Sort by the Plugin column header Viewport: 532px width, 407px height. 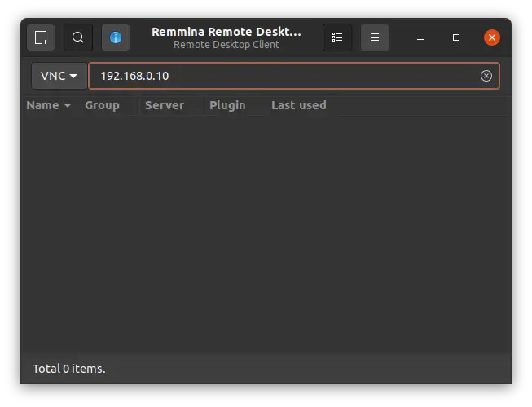click(227, 105)
